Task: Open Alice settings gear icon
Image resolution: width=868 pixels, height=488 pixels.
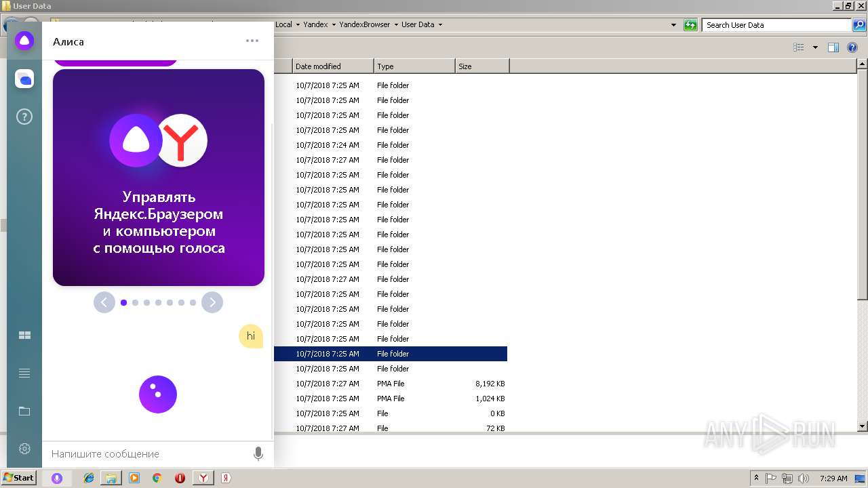Action: point(24,449)
